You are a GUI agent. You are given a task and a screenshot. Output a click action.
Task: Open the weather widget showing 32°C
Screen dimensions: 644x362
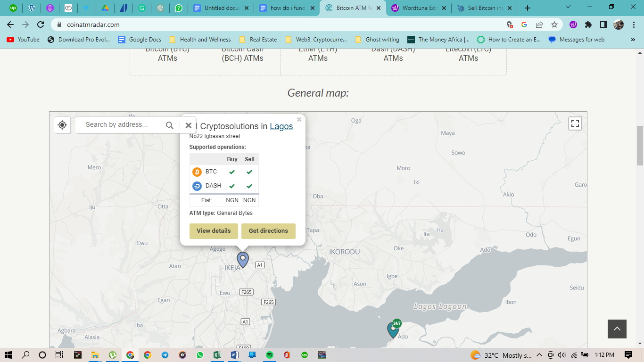pyautogui.click(x=501, y=355)
